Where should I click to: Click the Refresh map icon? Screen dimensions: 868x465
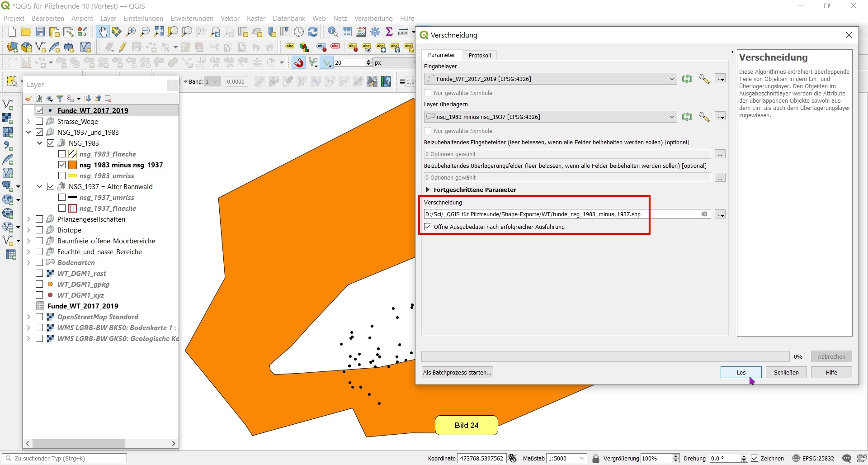pyautogui.click(x=313, y=32)
